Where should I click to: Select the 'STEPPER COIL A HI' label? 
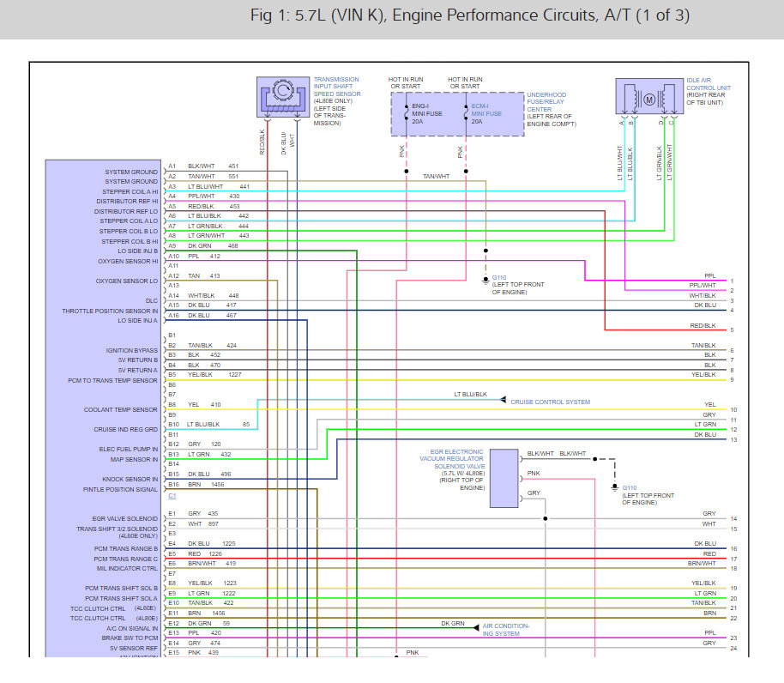tap(130, 192)
